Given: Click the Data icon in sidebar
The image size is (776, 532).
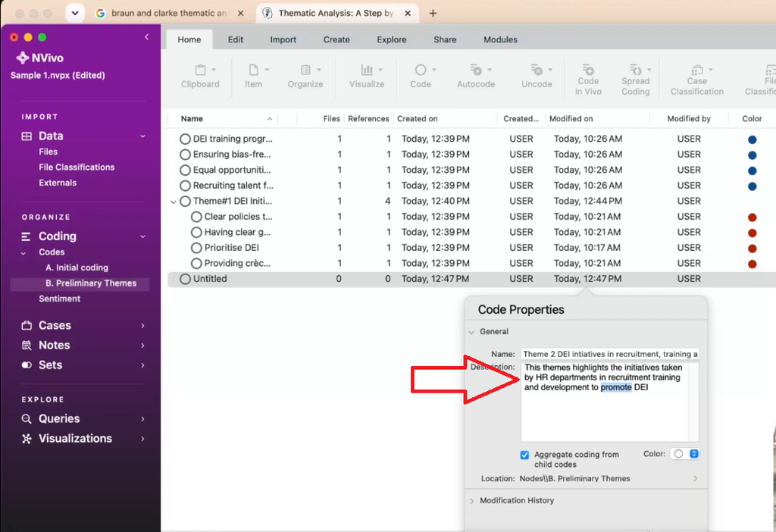Looking at the screenshot, I should pyautogui.click(x=27, y=136).
